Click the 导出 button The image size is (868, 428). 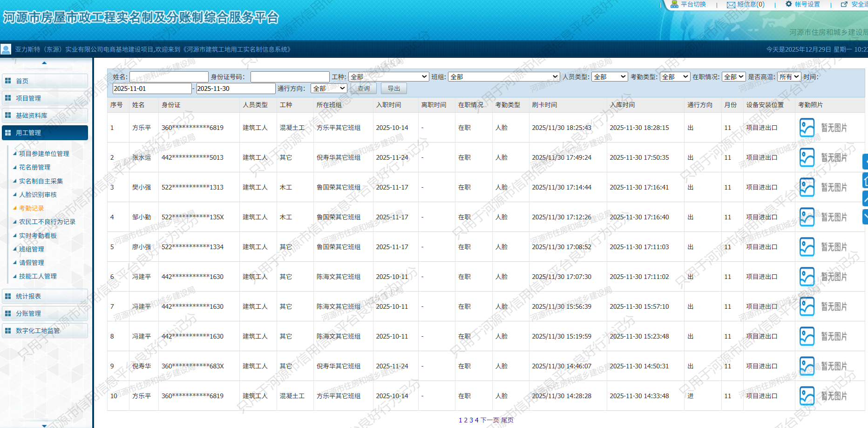click(393, 88)
